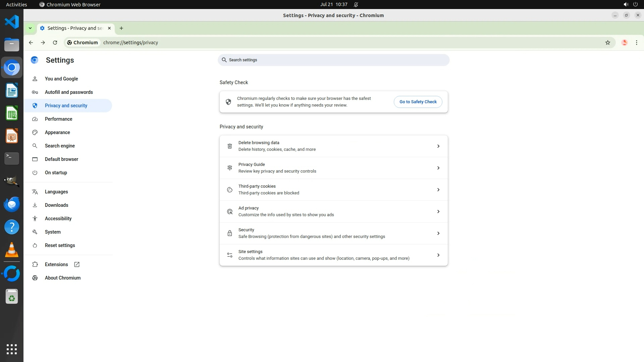This screenshot has height=362, width=644.
Task: Open the Performance settings section
Action: 58,119
